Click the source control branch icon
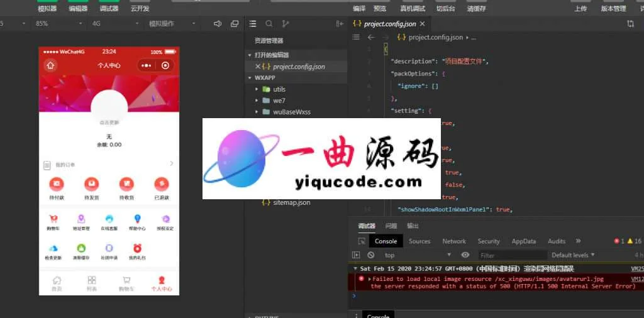Viewport: 644px width, 318px height. click(286, 24)
